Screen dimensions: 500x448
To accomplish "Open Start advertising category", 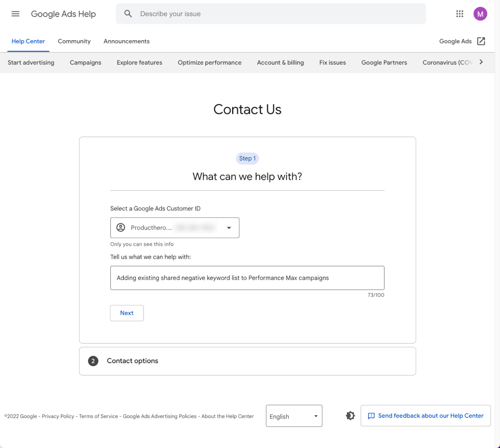I will click(x=31, y=62).
